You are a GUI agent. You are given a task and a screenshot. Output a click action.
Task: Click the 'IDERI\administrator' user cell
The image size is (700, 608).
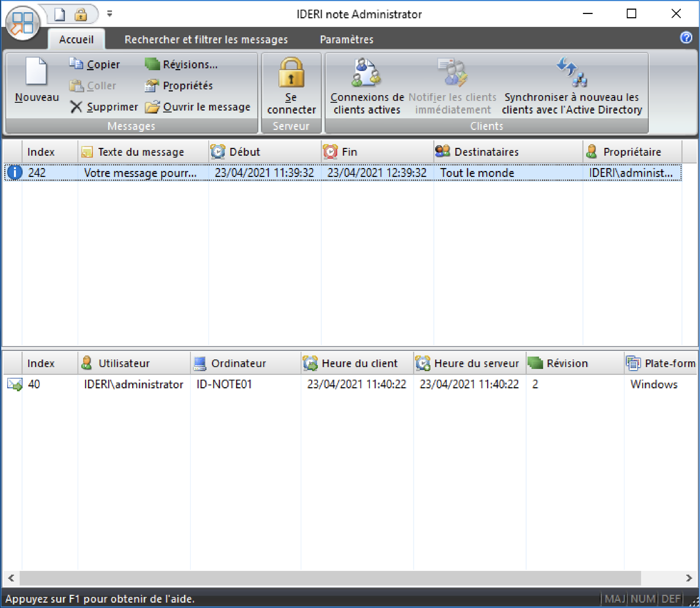tap(133, 385)
